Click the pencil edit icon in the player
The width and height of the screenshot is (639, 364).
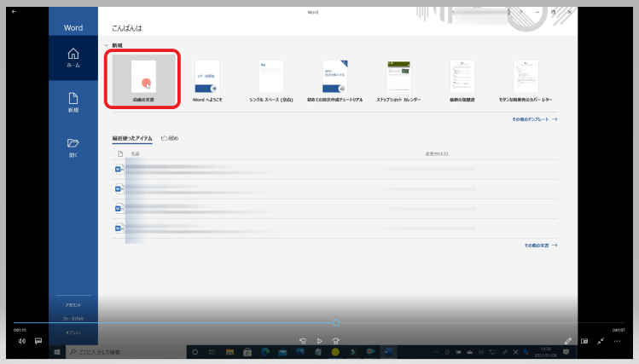tap(568, 340)
